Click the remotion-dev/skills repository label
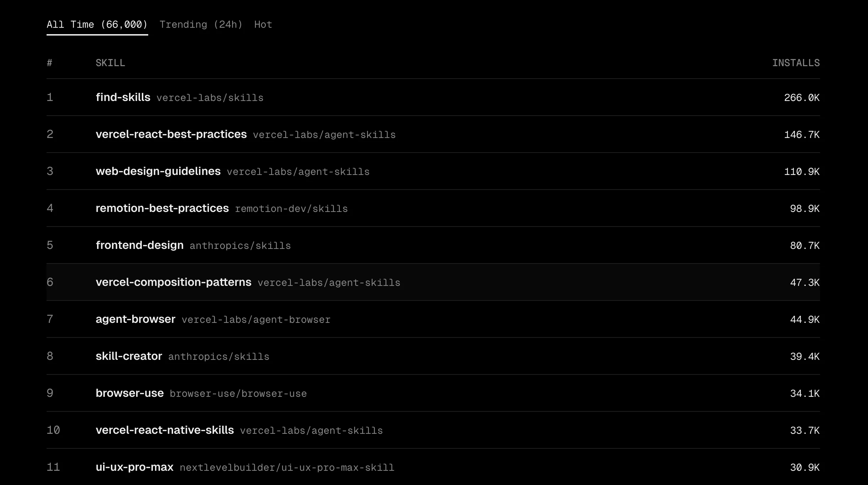This screenshot has width=868, height=485. [x=291, y=209]
